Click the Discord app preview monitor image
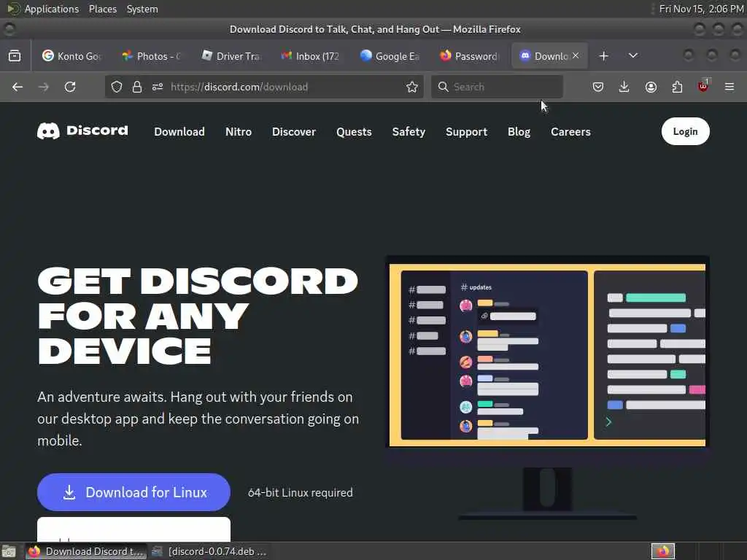747x560 pixels. click(x=547, y=388)
